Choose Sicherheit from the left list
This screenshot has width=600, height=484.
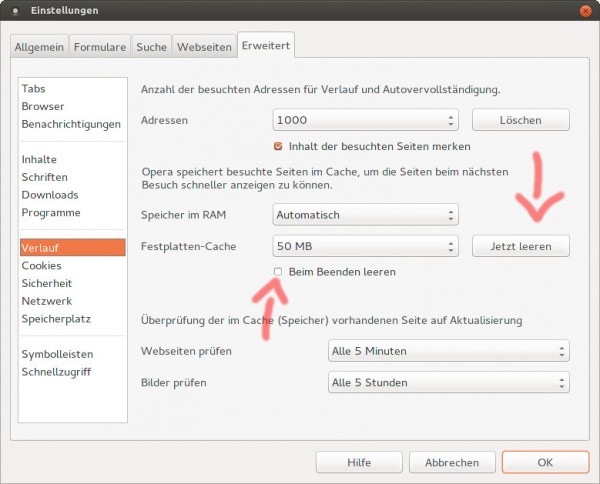[47, 284]
